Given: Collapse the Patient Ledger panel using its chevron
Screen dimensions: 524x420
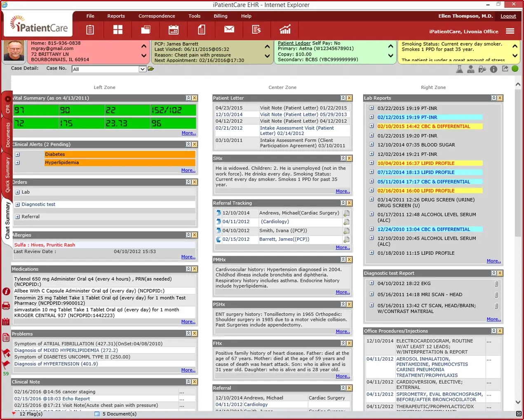Looking at the screenshot, I should click(x=390, y=47).
